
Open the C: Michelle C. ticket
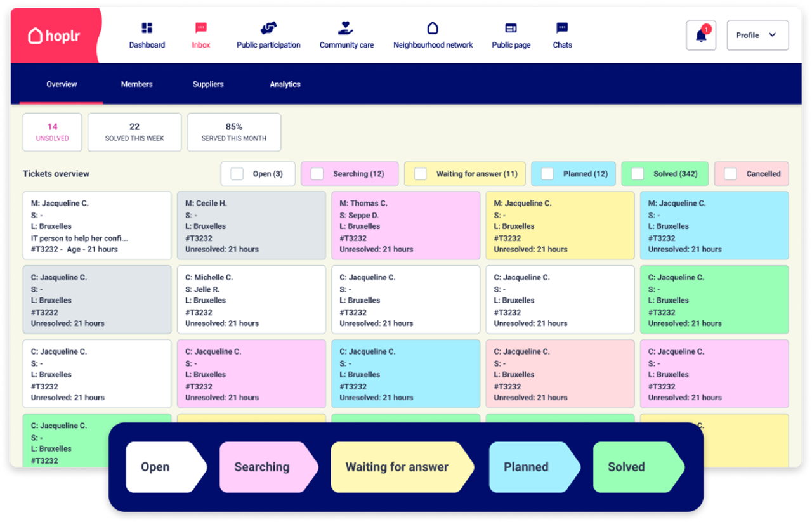pos(251,300)
